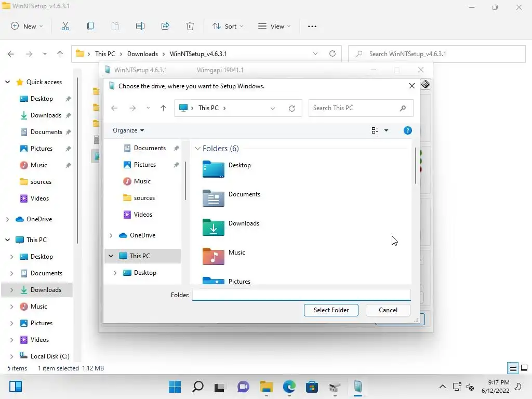The height and width of the screenshot is (399, 532).
Task: Open clock showing 9:17 PM
Action: coord(495,387)
